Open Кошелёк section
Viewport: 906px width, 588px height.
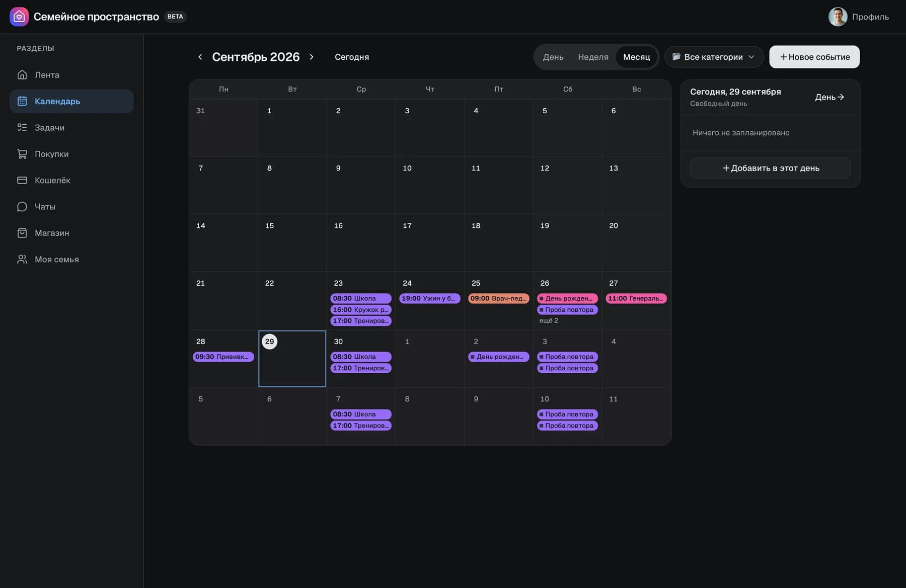[71, 180]
